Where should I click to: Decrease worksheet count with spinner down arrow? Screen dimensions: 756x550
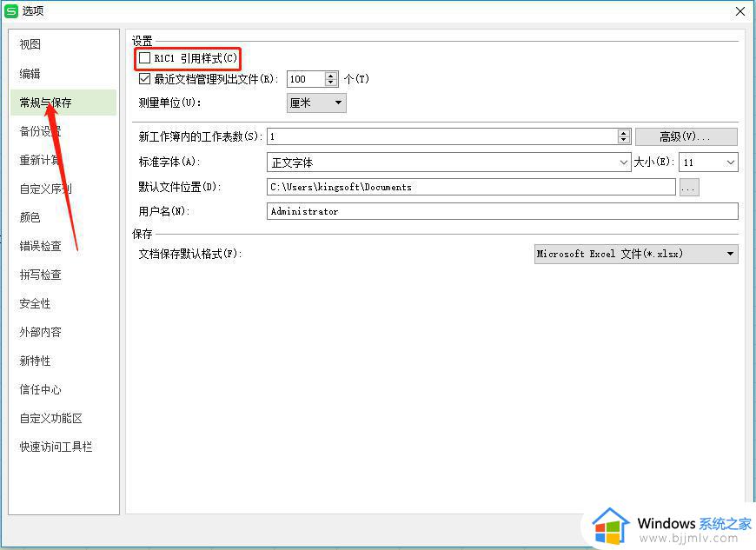click(x=623, y=140)
